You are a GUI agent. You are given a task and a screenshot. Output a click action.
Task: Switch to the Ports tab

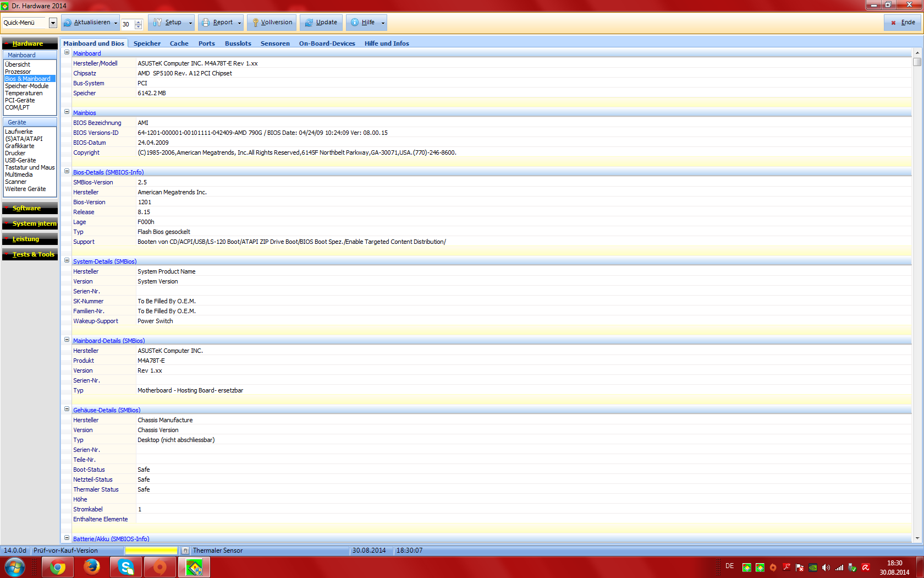point(207,43)
